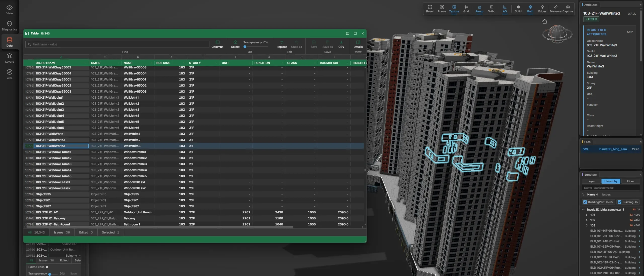Open the Insula3D_bldg_sam GML file entry
This screenshot has height=276, width=644.
(x=611, y=149)
